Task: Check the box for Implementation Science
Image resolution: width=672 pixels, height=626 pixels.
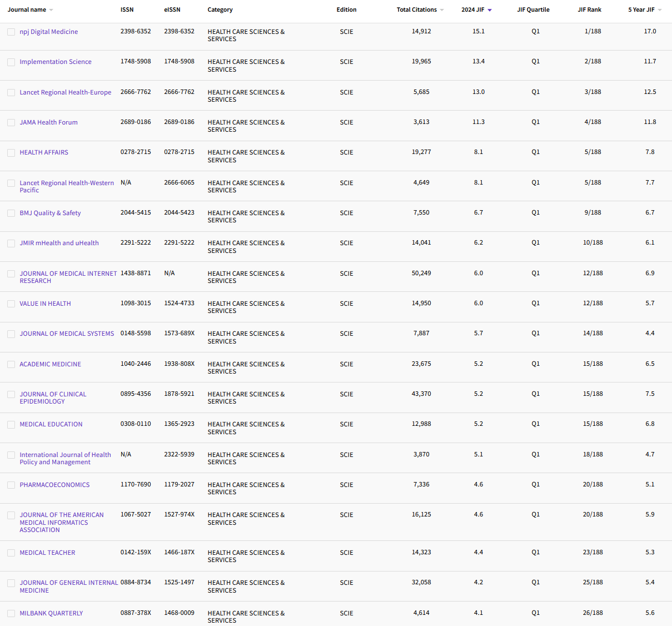Action: pyautogui.click(x=11, y=62)
